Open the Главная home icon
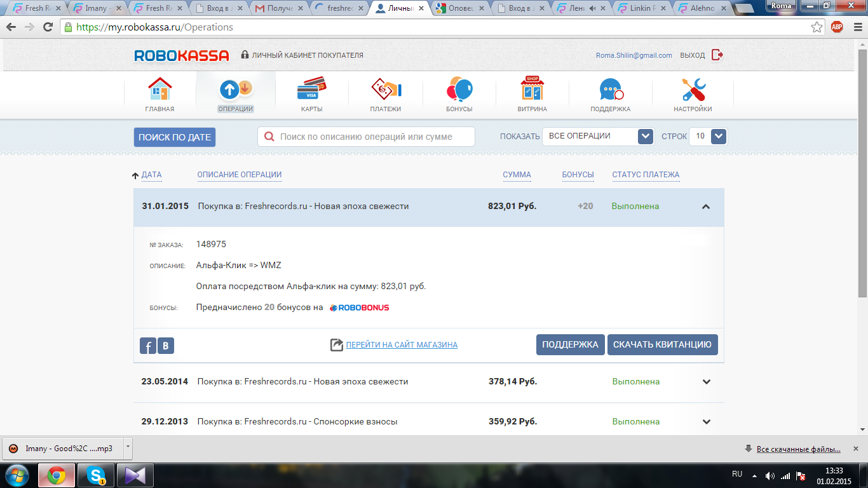Screen dimensions: 868x488 point(159,89)
